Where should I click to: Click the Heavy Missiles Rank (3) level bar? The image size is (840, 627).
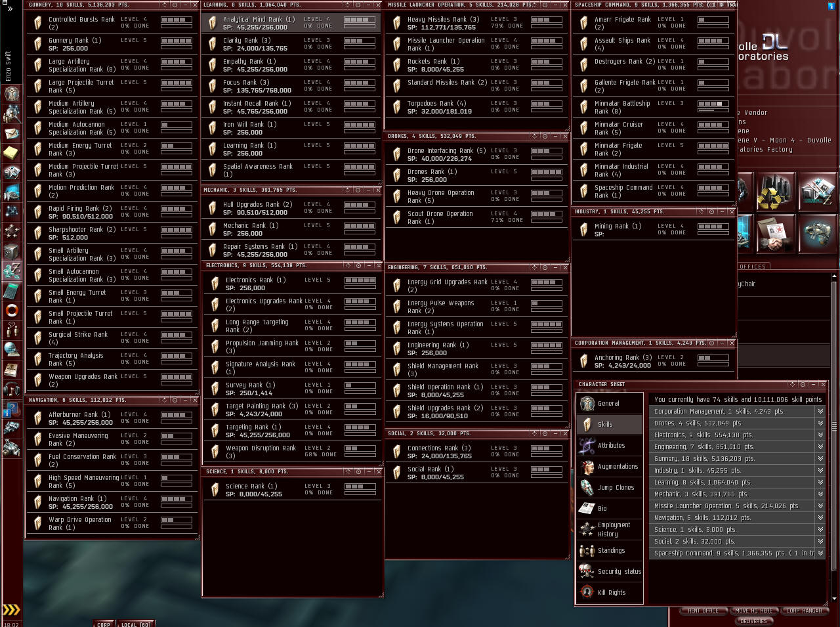pos(546,20)
